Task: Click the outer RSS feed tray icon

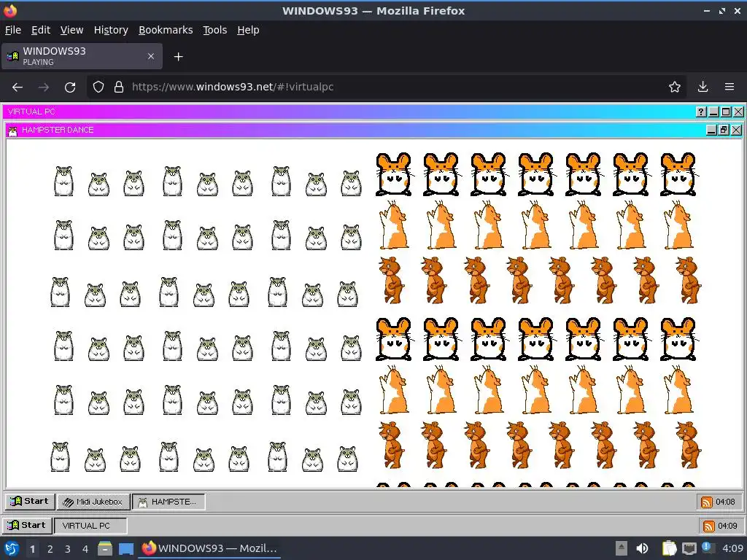Action: click(708, 526)
